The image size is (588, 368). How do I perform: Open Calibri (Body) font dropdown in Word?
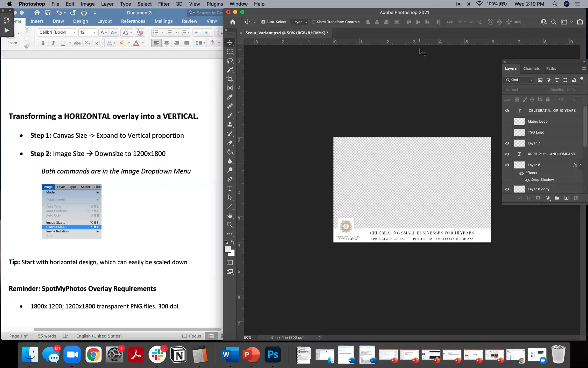pyautogui.click(x=74, y=32)
